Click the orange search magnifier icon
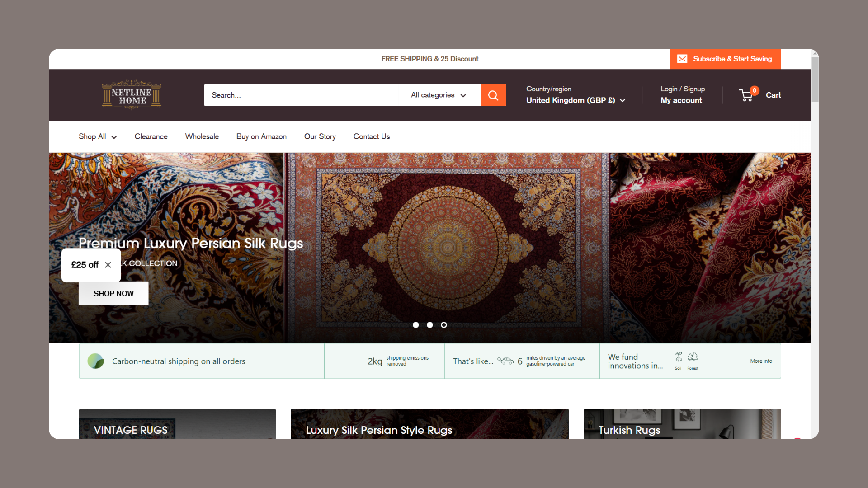 tap(493, 95)
